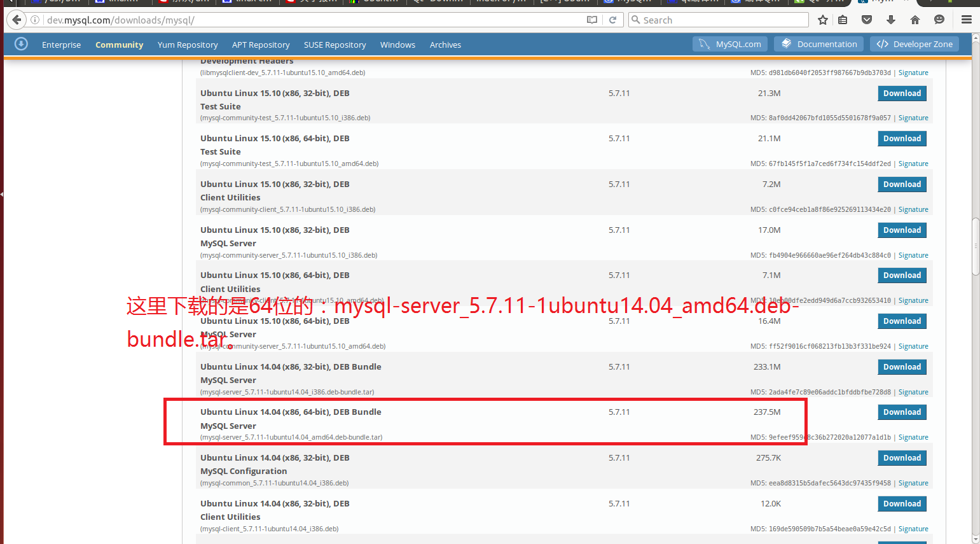Open Signature link for 64-bit Test Suite amd64

pyautogui.click(x=913, y=164)
